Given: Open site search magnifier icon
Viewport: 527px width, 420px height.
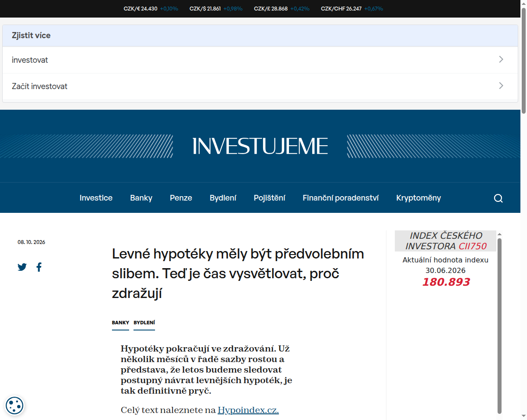Looking at the screenshot, I should click(x=498, y=198).
